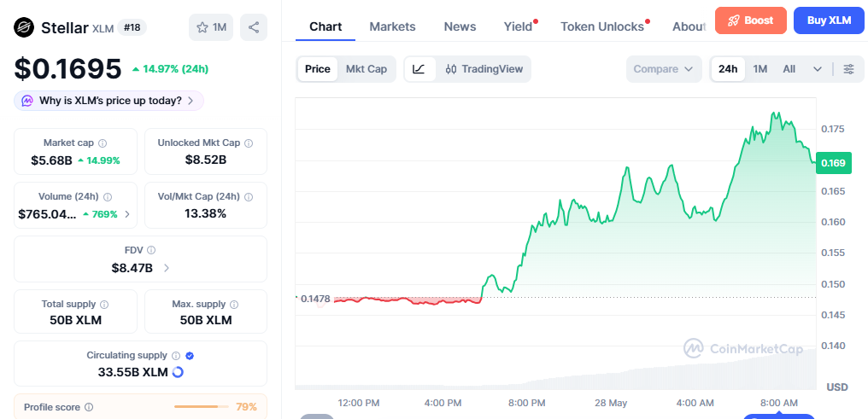Image resolution: width=868 pixels, height=419 pixels.
Task: Expand 'Why is XLM's price up today?' chevron
Action: coord(191,101)
